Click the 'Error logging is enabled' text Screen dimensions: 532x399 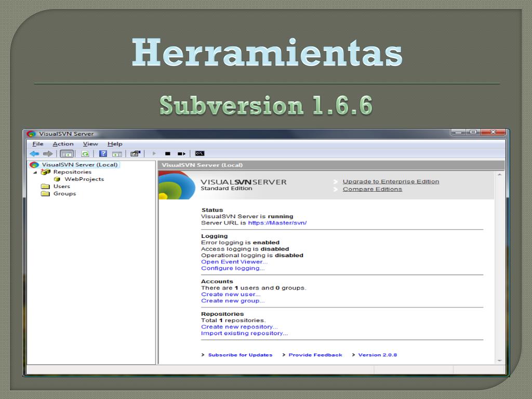[x=240, y=243]
